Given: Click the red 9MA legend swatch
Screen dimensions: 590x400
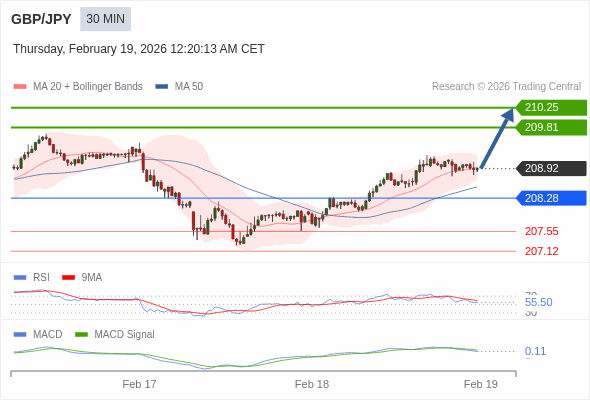Looking at the screenshot, I should (68, 278).
